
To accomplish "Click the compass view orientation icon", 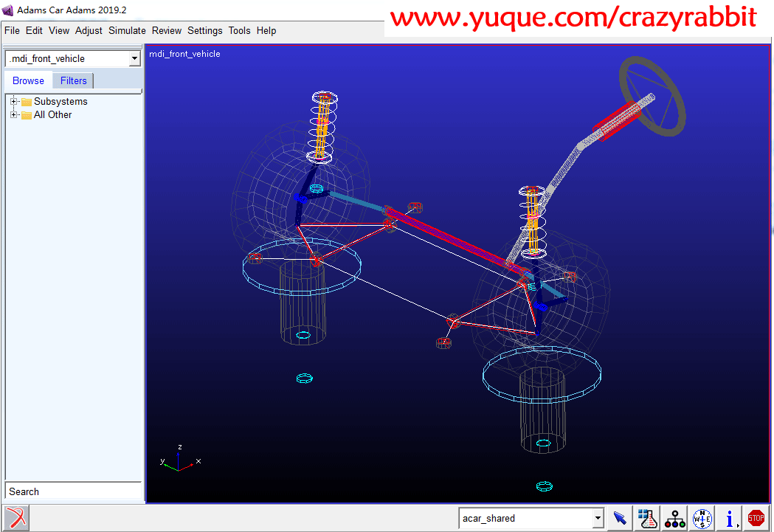I will click(x=702, y=518).
